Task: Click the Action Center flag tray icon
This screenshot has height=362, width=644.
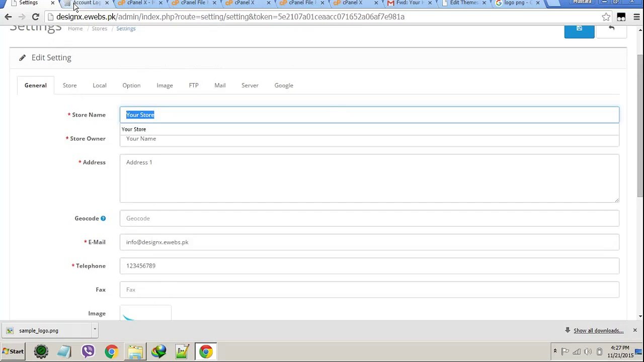Action: tap(565, 351)
